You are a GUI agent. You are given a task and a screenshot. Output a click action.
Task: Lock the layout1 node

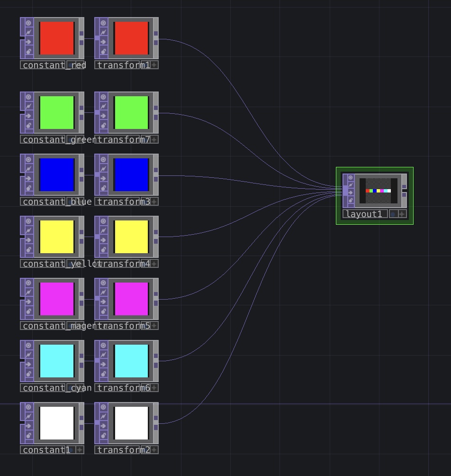(351, 200)
